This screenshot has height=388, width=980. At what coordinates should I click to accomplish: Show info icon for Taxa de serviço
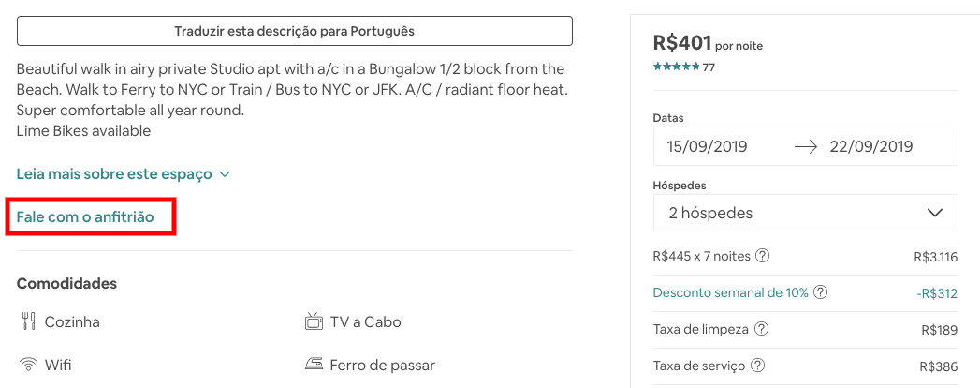coord(758,366)
